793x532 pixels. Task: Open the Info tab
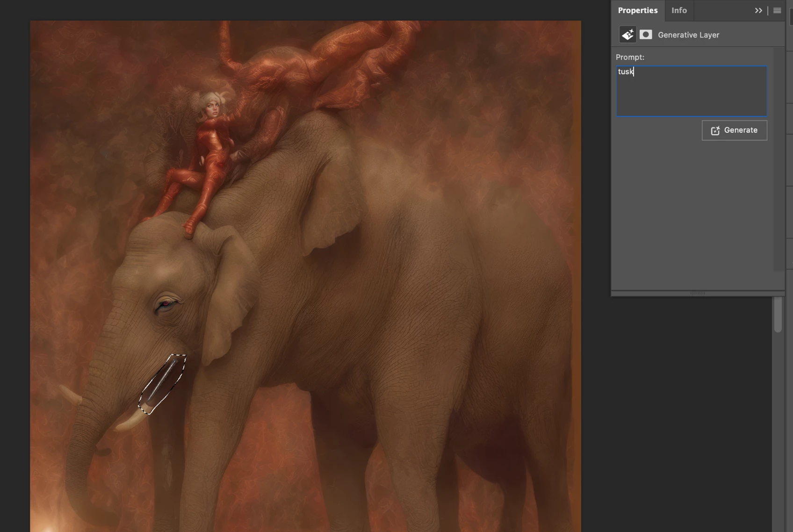tap(679, 10)
